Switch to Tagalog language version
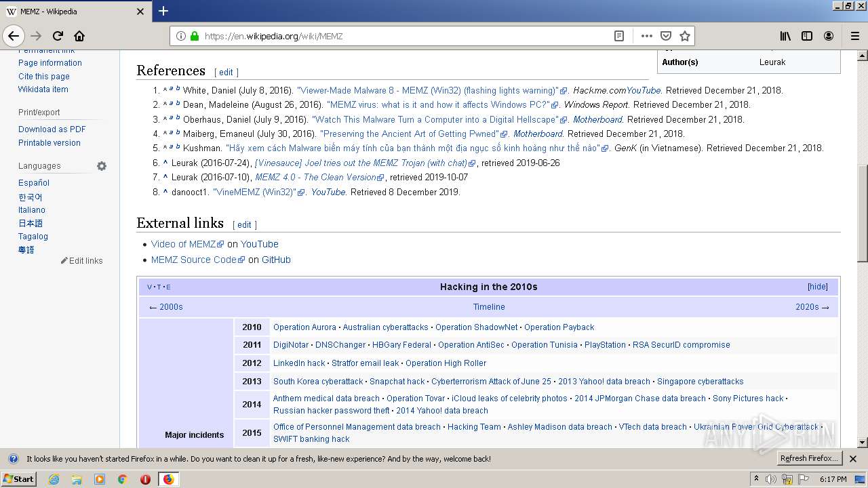Screen dimensions: 868x488 coord(33,237)
